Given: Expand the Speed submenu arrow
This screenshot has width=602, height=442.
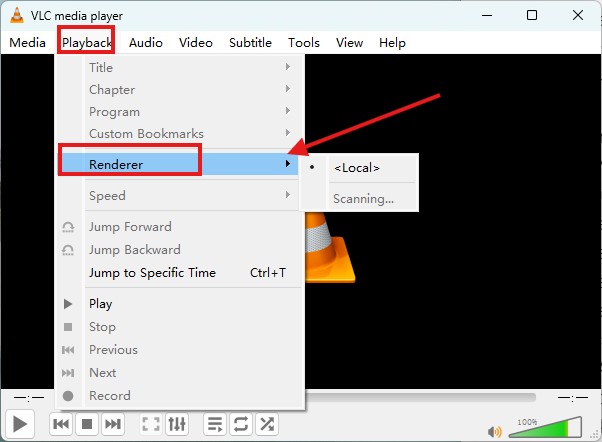Looking at the screenshot, I should coord(288,194).
